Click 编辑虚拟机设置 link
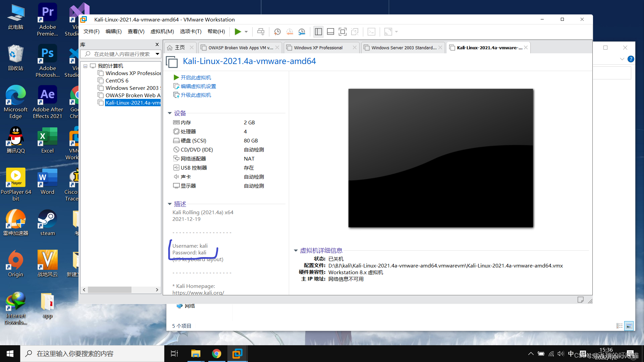644x362 pixels. (x=198, y=86)
